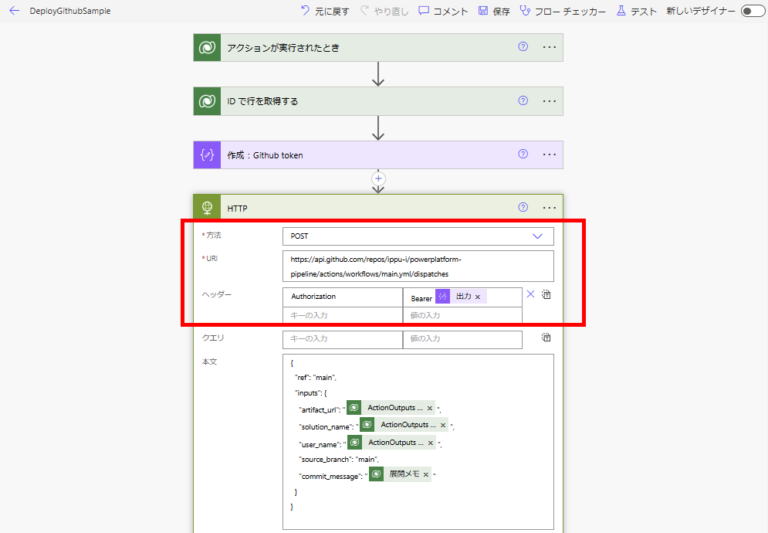Click the 保存 save button
Image resolution: width=768 pixels, height=533 pixels.
(493, 11)
